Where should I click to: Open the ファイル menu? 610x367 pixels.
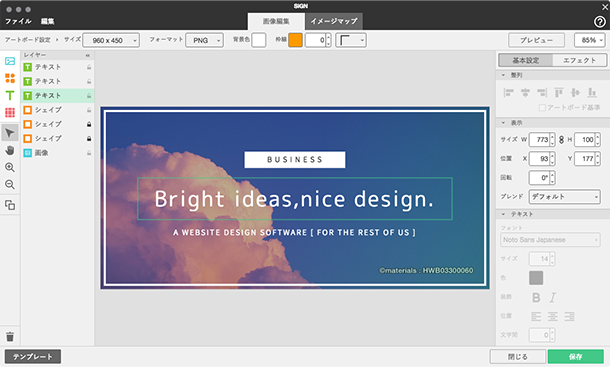[x=18, y=21]
